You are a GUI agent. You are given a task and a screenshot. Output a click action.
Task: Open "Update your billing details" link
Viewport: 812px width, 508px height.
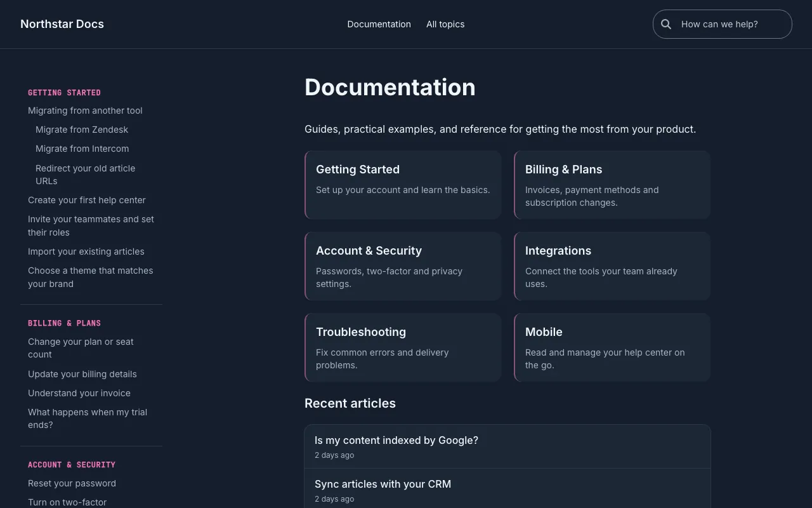coord(82,374)
